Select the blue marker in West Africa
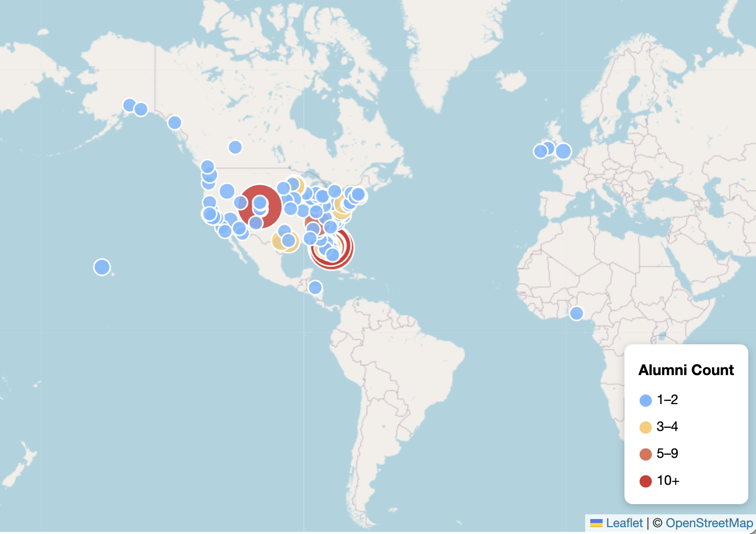Viewport: 756px width, 534px height. click(x=577, y=313)
